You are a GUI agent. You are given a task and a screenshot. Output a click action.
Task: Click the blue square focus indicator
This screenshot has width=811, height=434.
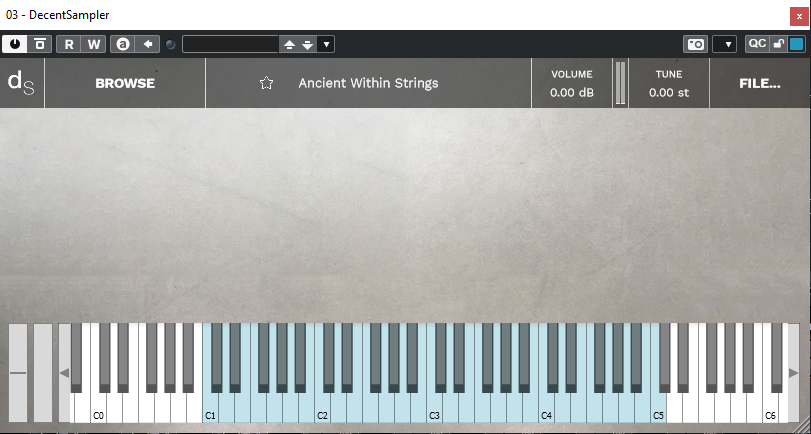(x=797, y=44)
